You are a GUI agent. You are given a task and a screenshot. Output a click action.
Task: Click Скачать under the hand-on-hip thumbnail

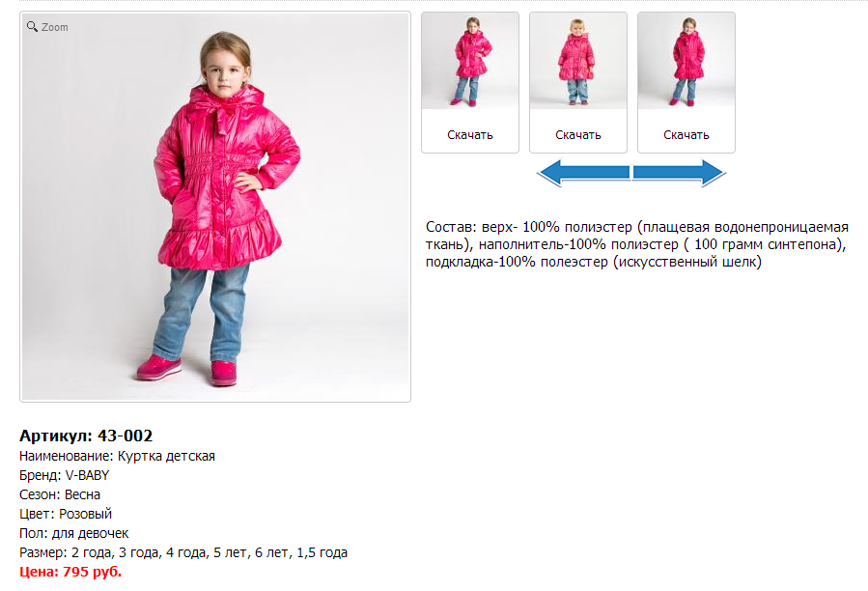pyautogui.click(x=470, y=134)
